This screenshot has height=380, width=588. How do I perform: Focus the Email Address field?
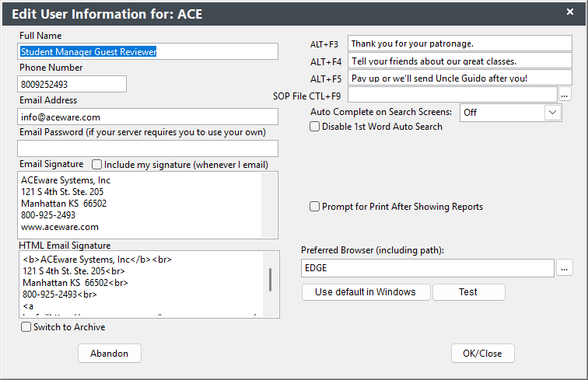tap(148, 117)
